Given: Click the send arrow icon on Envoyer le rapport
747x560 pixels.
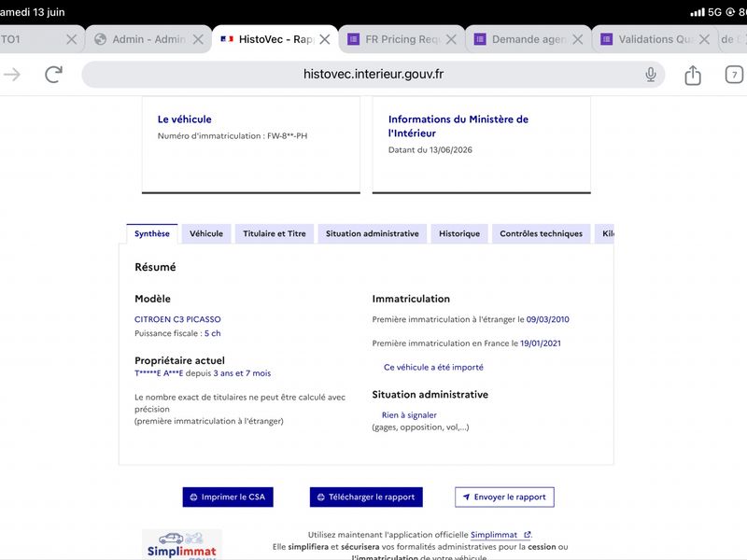Looking at the screenshot, I should point(466,497).
